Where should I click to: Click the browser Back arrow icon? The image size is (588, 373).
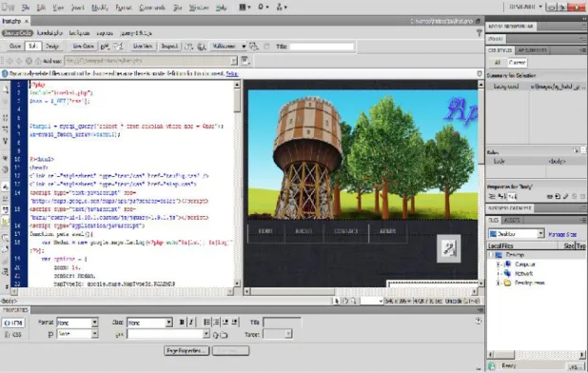(x=10, y=61)
